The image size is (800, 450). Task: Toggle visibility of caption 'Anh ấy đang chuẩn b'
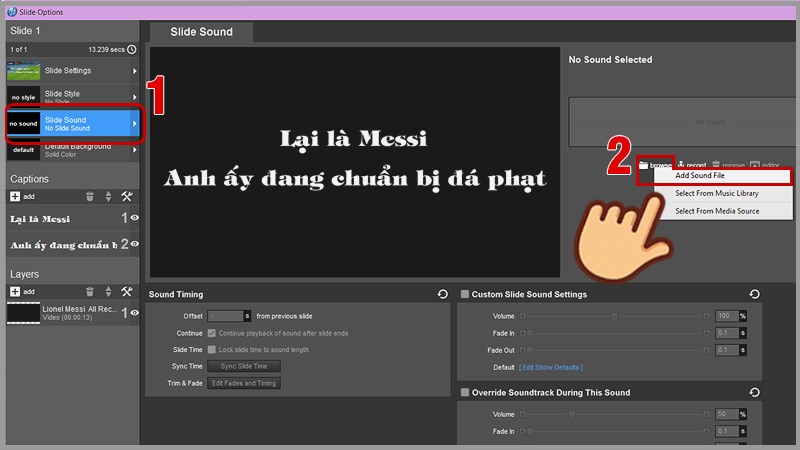click(134, 244)
